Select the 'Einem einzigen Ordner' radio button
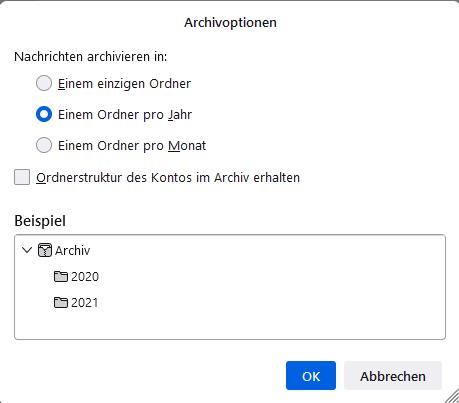This screenshot has width=459, height=403. 44,83
